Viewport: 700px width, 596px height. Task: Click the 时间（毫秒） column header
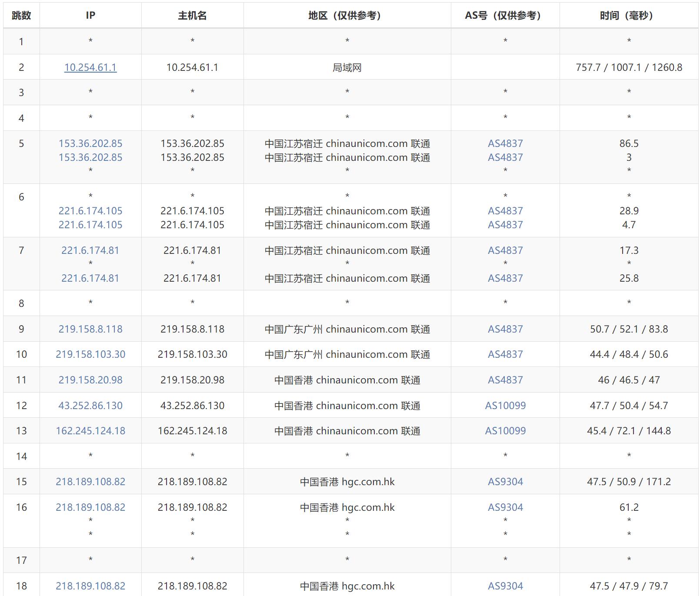[629, 15]
